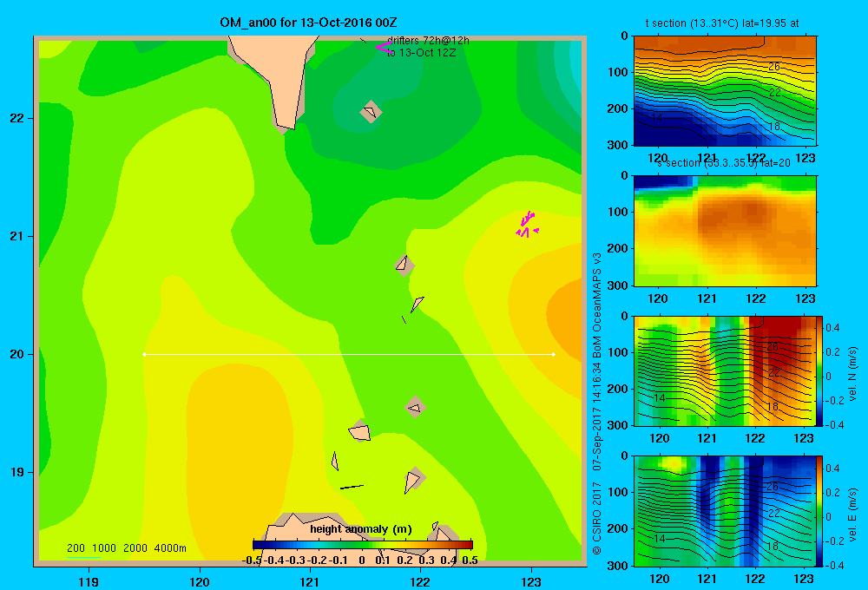Viewport: 868px width, 590px height.
Task: Click latitude label 21 on the main map
Action: [x=17, y=236]
